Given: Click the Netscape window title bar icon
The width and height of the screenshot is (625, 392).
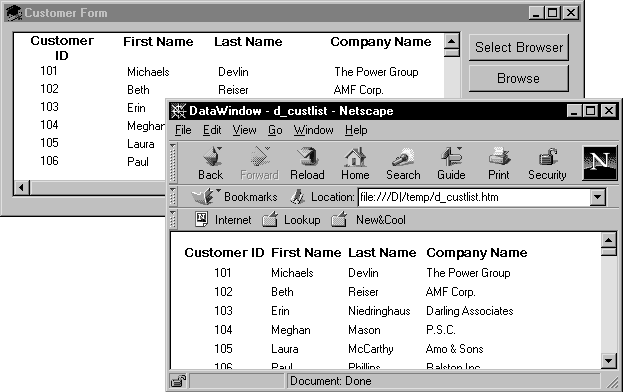Looking at the screenshot, I should [x=178, y=111].
